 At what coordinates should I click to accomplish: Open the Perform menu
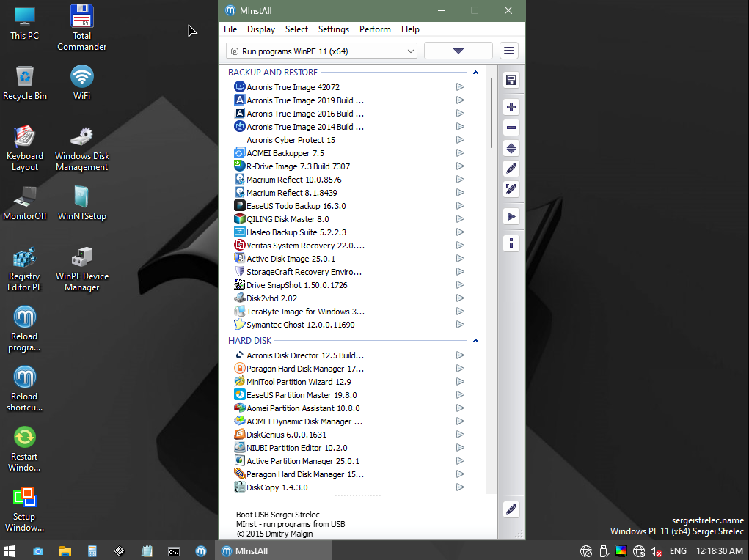point(375,29)
